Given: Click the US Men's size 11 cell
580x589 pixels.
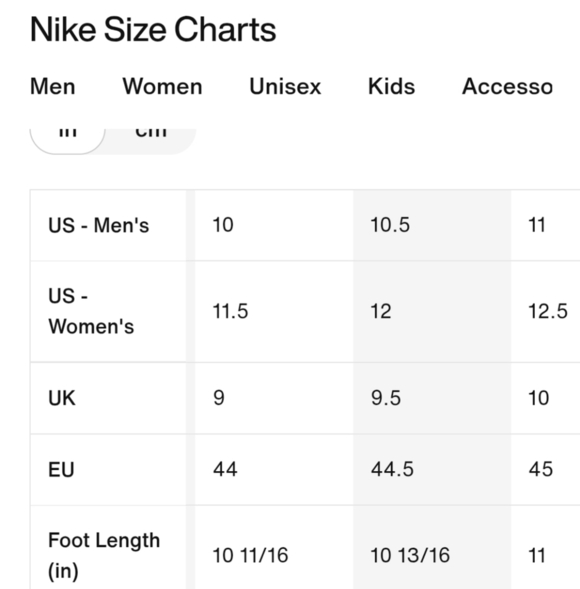Looking at the screenshot, I should (545, 225).
